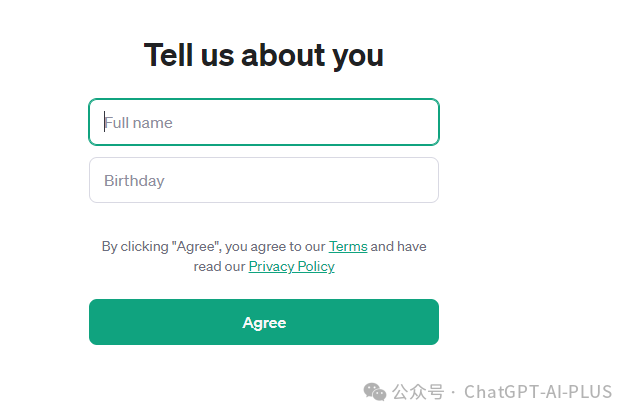Click "and have" text after Terms link
This screenshot has height=417, width=632.
(x=399, y=246)
